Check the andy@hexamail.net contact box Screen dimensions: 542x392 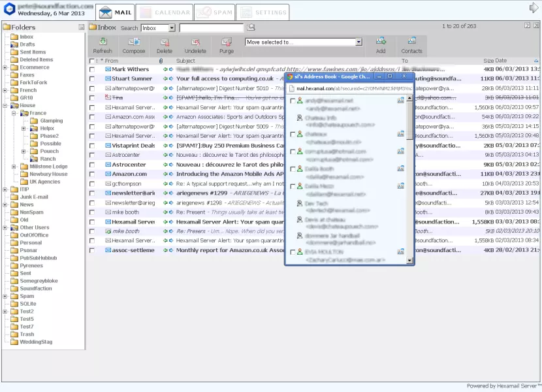[292, 101]
